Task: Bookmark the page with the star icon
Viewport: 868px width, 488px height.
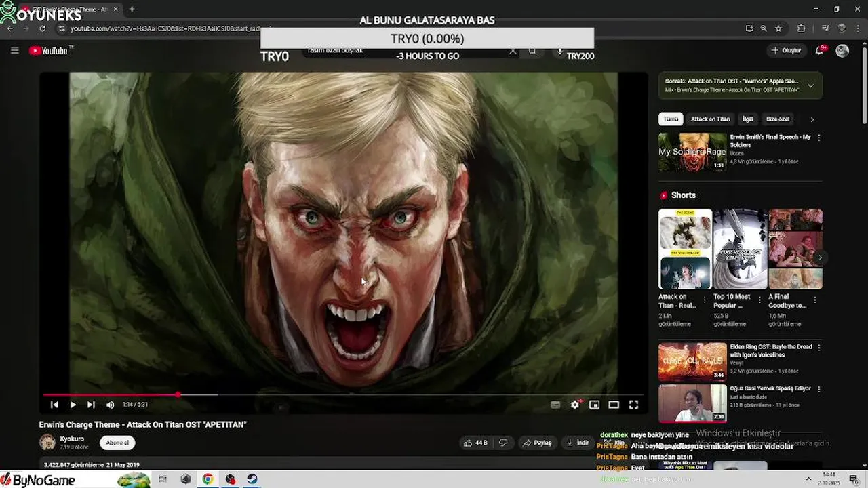Action: [x=778, y=28]
